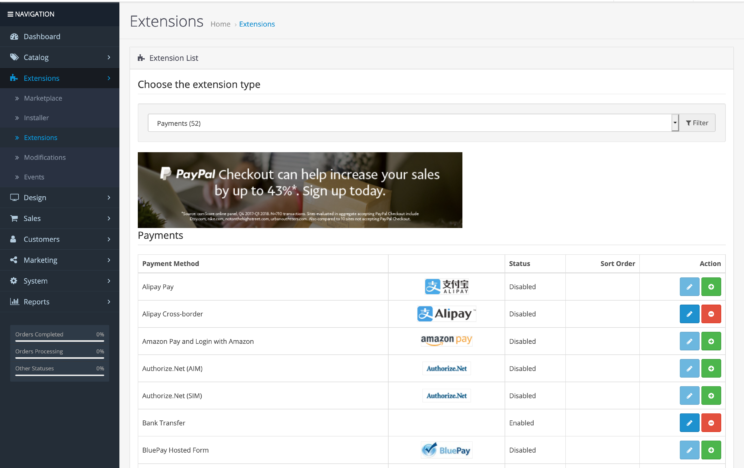Click the Authorize.Net (AIM) logo

pyautogui.click(x=446, y=368)
